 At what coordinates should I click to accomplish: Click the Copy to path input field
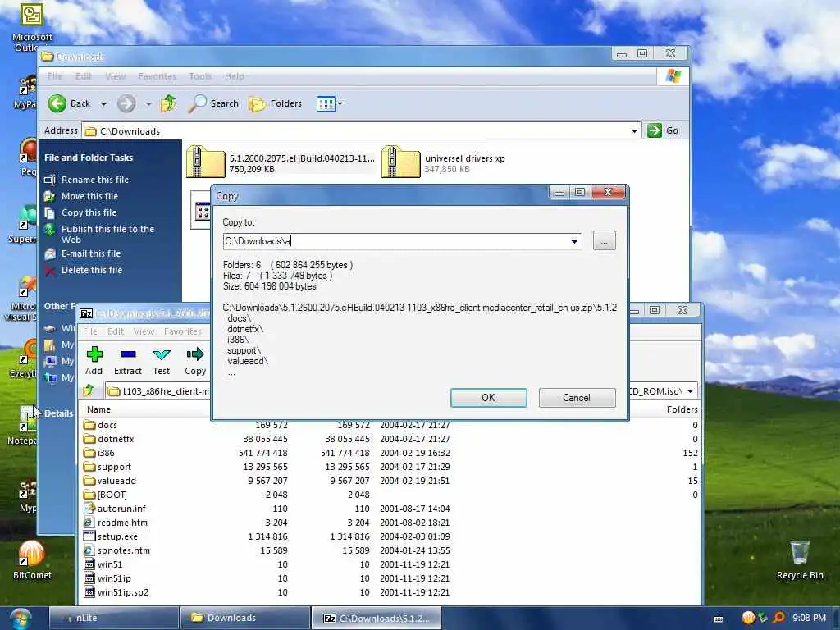click(402, 241)
